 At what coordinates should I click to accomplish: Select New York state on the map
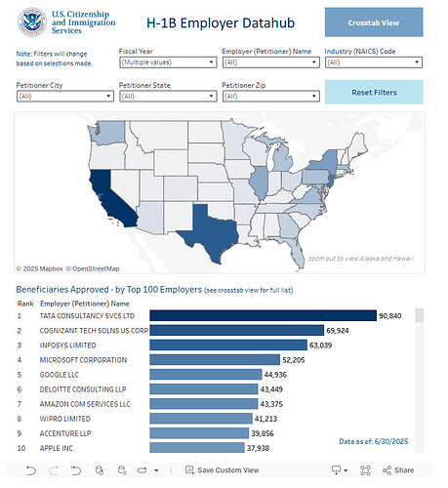click(x=325, y=164)
